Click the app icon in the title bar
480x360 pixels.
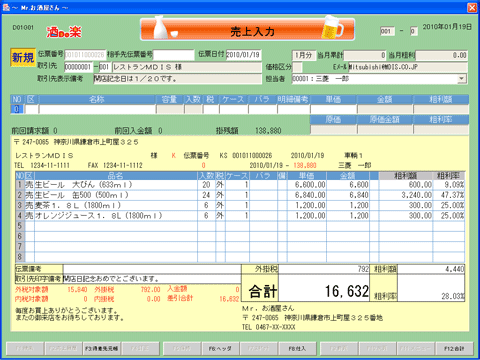(6, 7)
